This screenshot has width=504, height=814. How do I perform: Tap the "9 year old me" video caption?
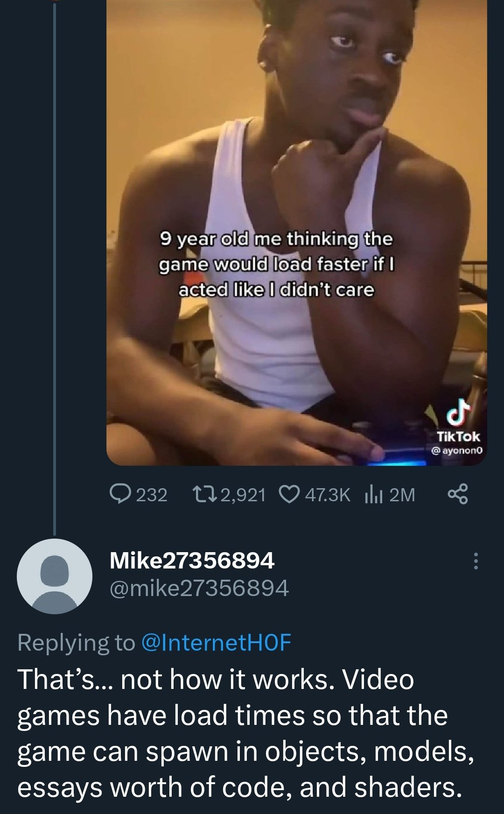click(276, 264)
